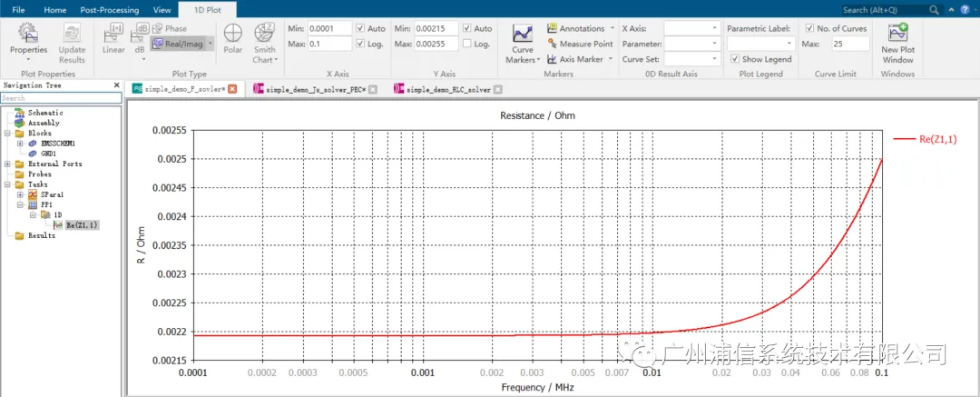The image size is (980, 397).
Task: Open the Parameter dropdown list
Action: (x=691, y=44)
